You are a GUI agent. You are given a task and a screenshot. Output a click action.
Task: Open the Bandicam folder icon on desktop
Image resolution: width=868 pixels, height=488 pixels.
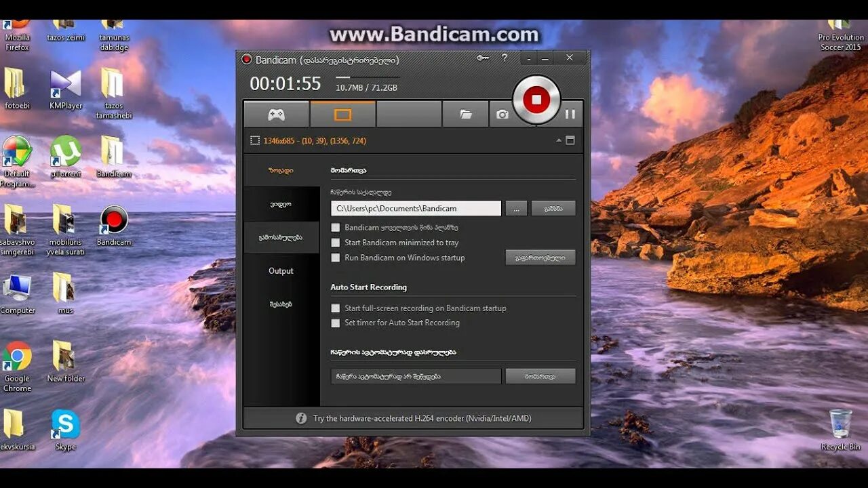pyautogui.click(x=113, y=157)
